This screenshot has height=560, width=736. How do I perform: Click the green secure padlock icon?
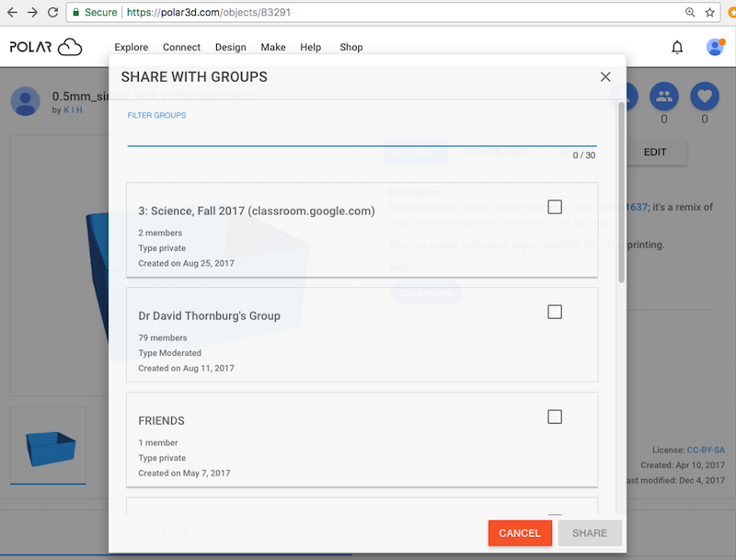point(75,12)
